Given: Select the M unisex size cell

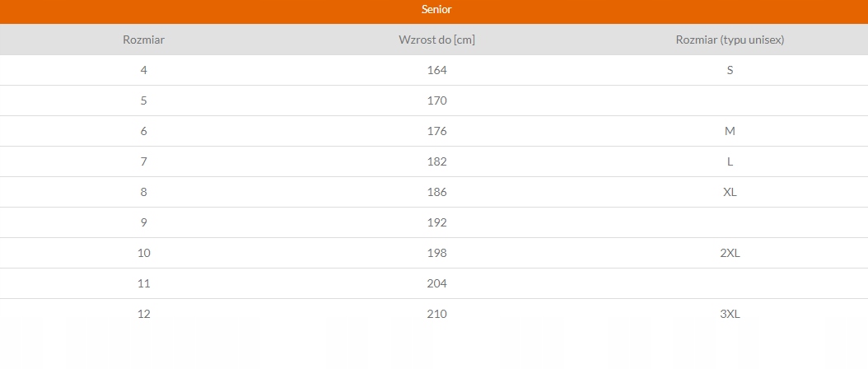Looking at the screenshot, I should [730, 131].
